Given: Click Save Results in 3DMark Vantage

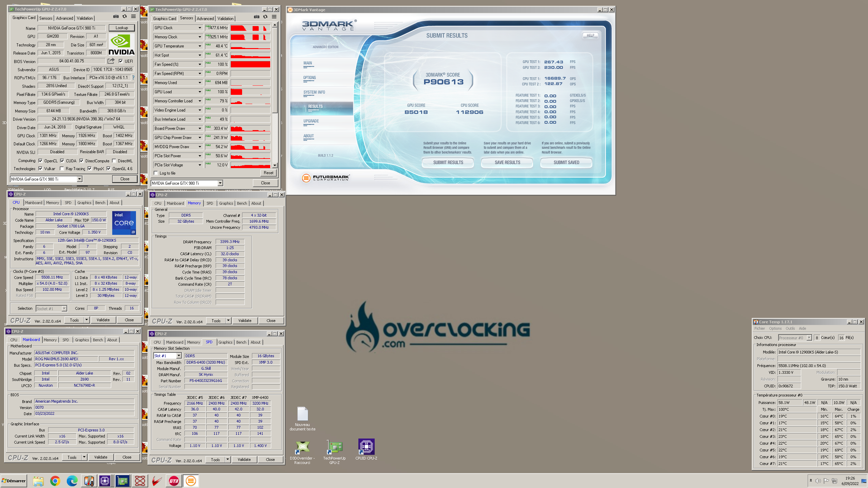Looking at the screenshot, I should pyautogui.click(x=507, y=163).
